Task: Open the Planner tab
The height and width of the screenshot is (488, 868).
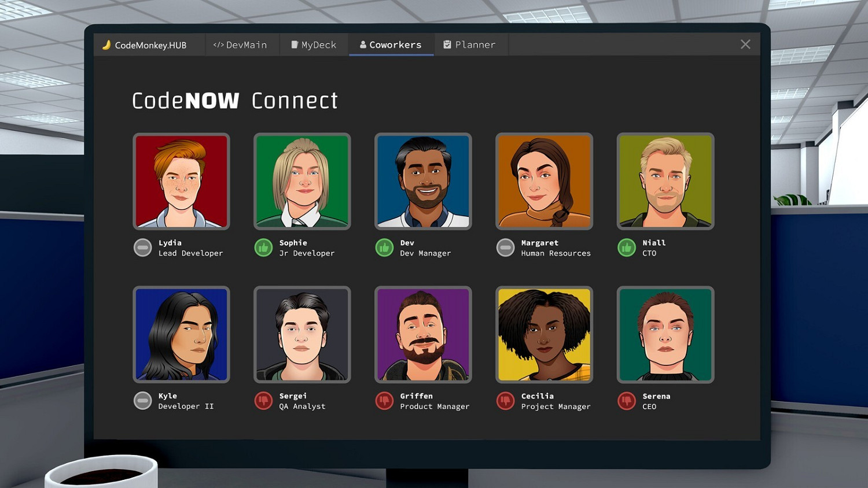Action: point(470,44)
